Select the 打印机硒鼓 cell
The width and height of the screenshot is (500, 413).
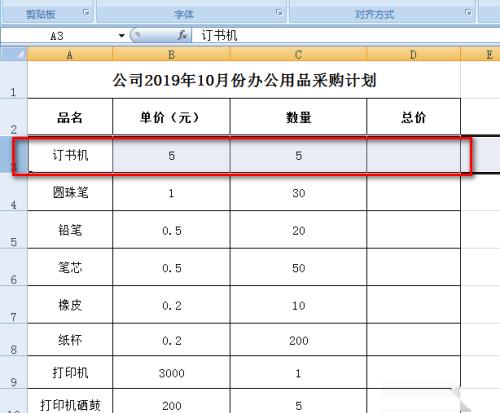click(70, 401)
